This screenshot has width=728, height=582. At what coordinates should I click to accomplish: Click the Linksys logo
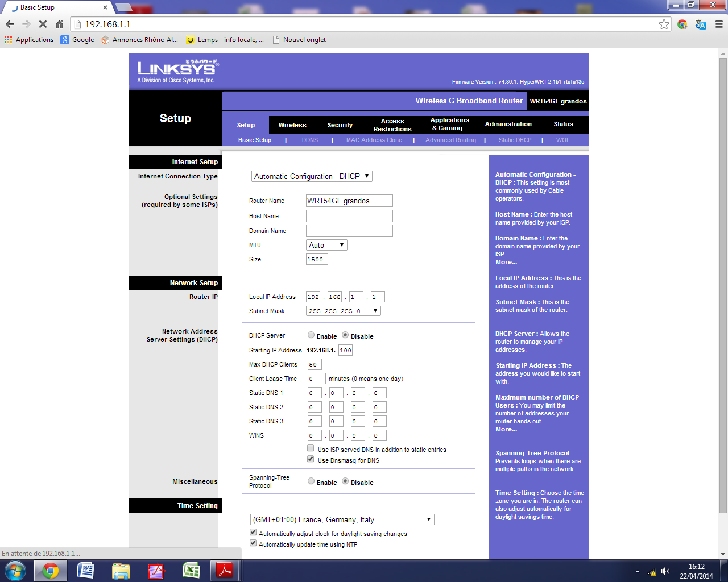(x=177, y=72)
